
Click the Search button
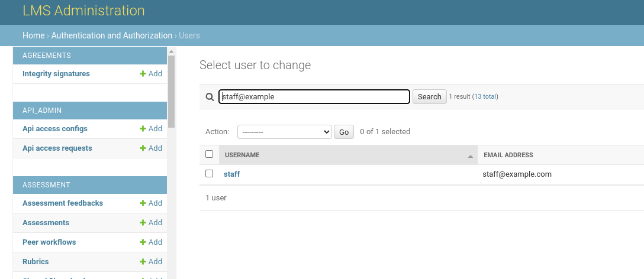pyautogui.click(x=429, y=97)
